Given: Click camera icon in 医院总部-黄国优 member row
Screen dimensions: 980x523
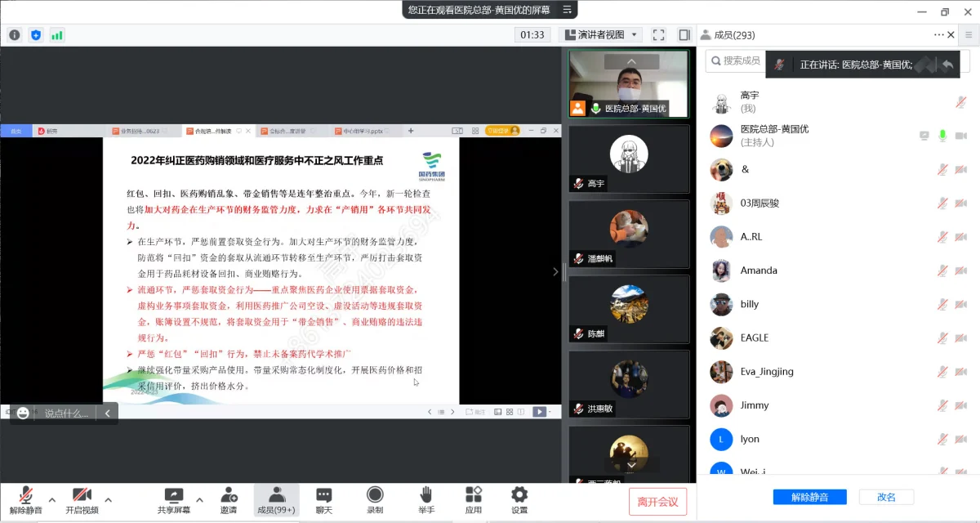Looking at the screenshot, I should pyautogui.click(x=961, y=136).
